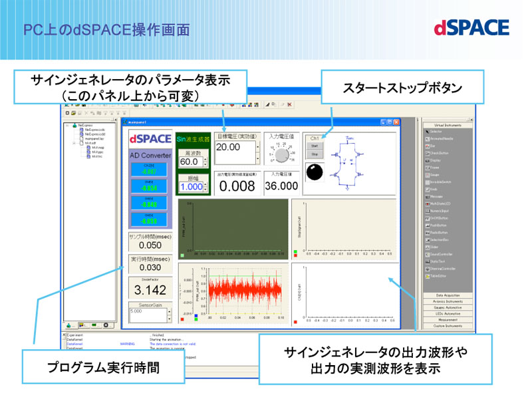Select the .ppc file in the tree
This screenshot has width=532, height=401.
pos(95,152)
